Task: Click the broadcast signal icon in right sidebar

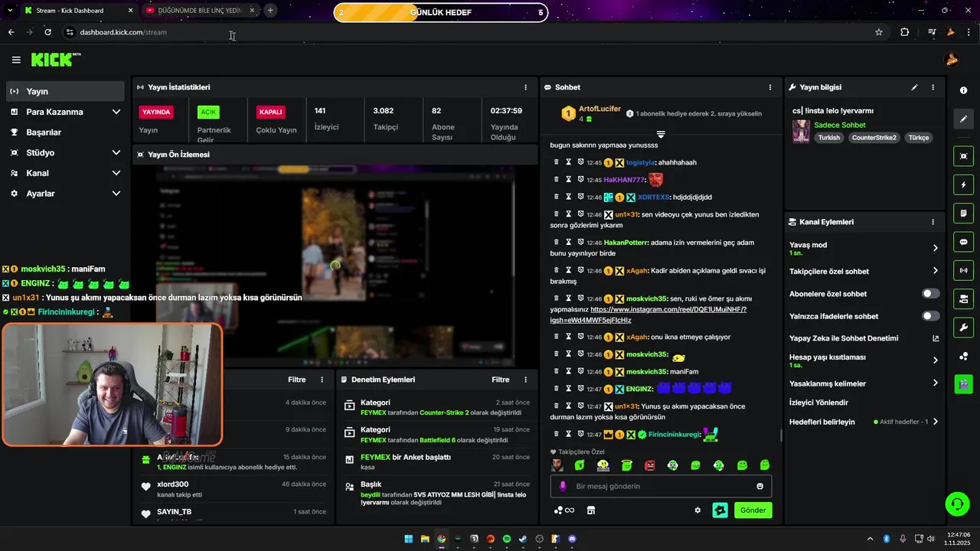Action: (x=963, y=270)
